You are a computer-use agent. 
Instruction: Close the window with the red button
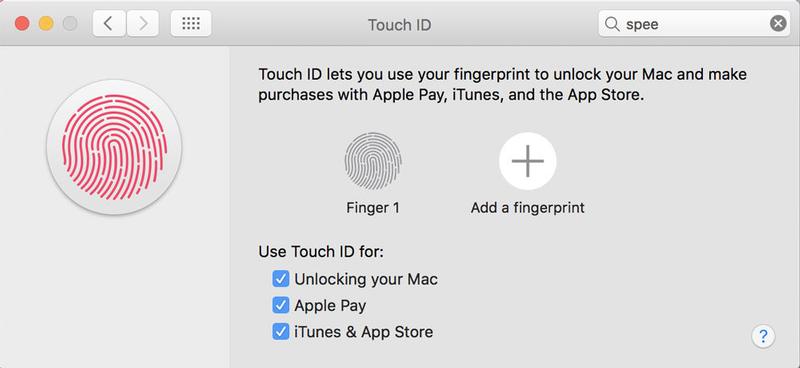point(22,23)
